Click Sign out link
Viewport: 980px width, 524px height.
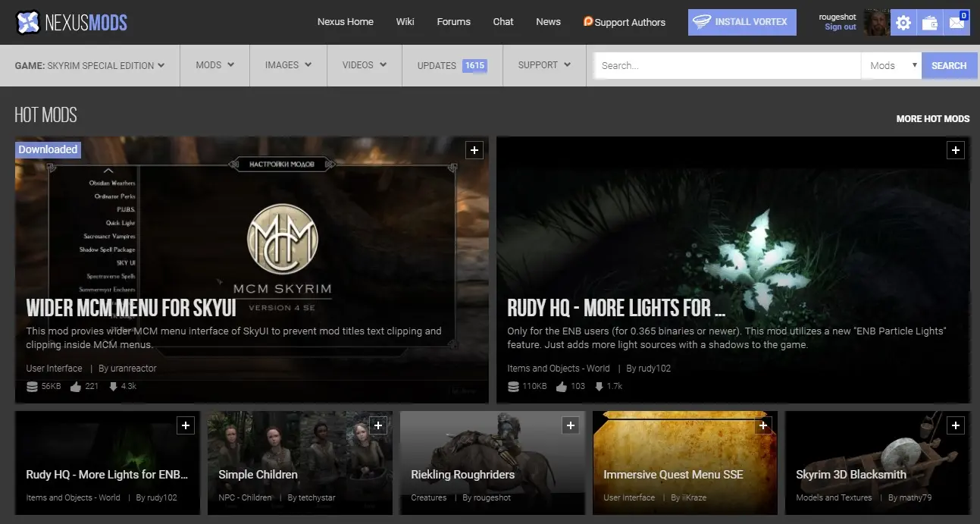click(x=841, y=27)
